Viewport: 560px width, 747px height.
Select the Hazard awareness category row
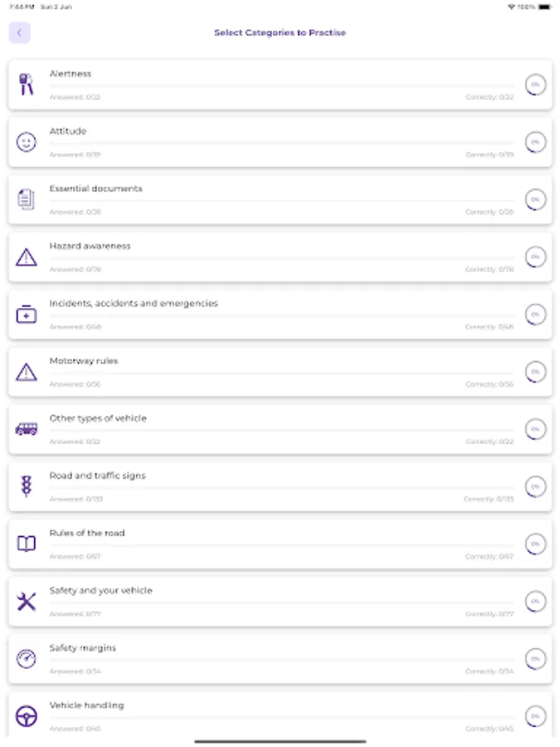(280, 256)
